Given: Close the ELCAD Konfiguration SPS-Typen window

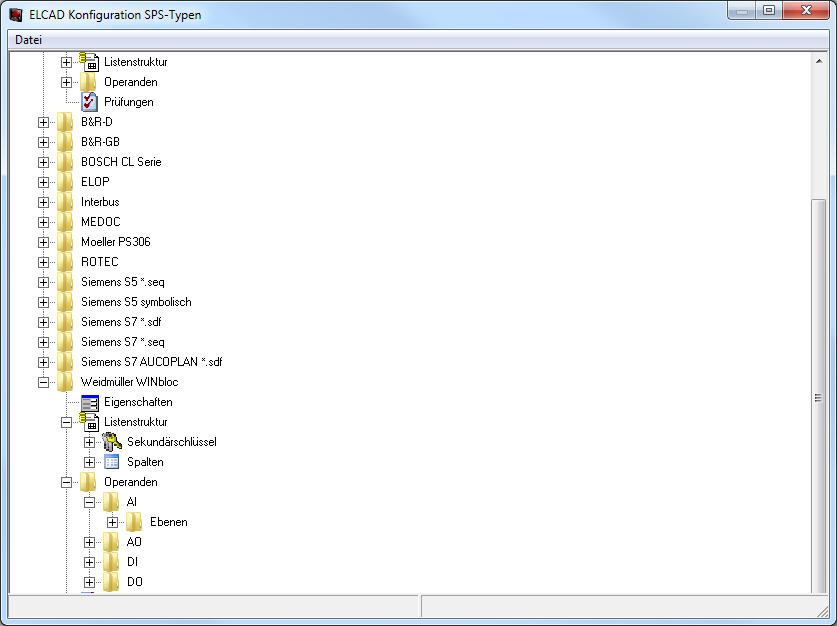Looking at the screenshot, I should click(807, 10).
